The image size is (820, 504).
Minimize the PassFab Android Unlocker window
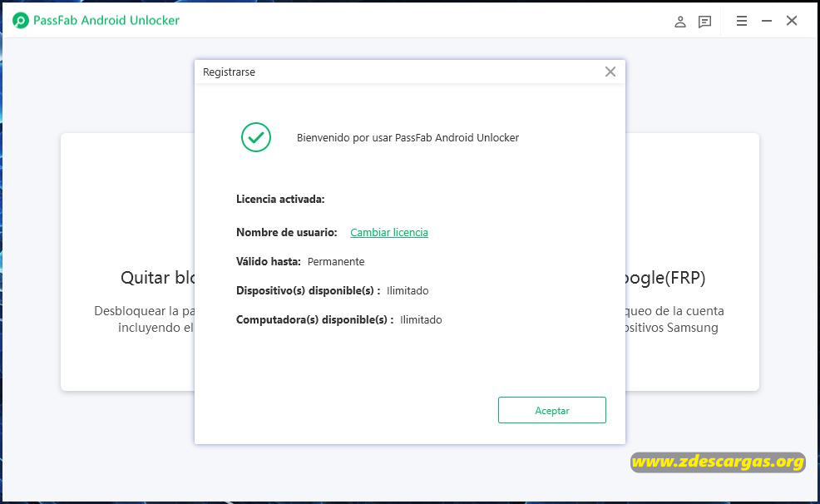767,21
